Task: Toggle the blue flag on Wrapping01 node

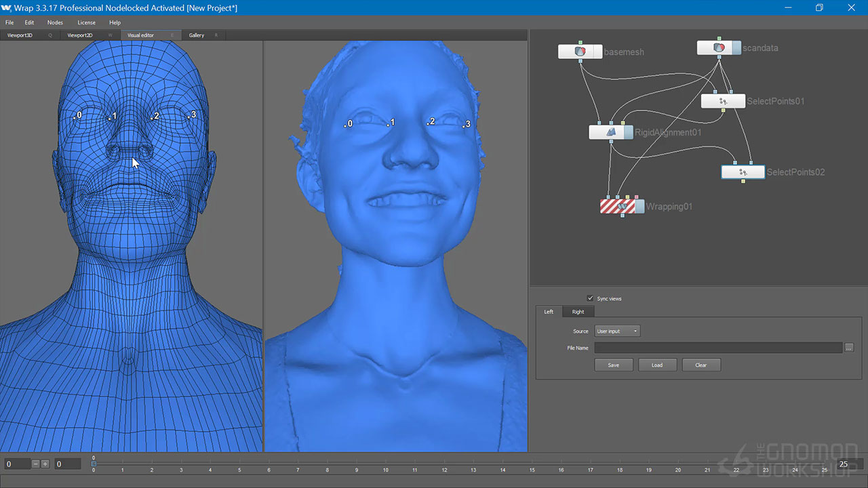Action: (x=639, y=206)
